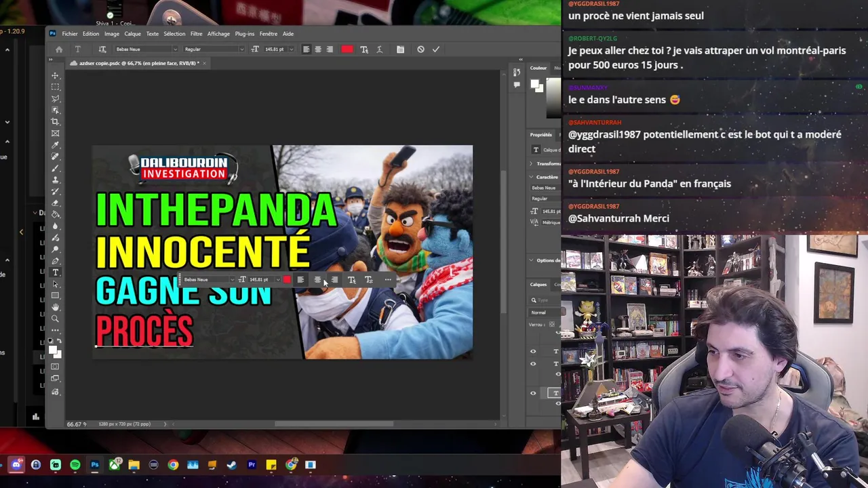Select the Clone Stamp tool

click(x=56, y=180)
